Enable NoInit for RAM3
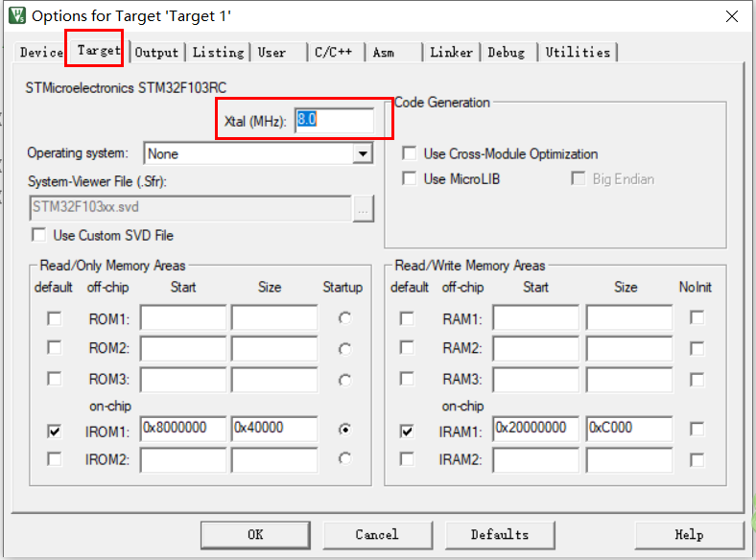 (x=697, y=380)
